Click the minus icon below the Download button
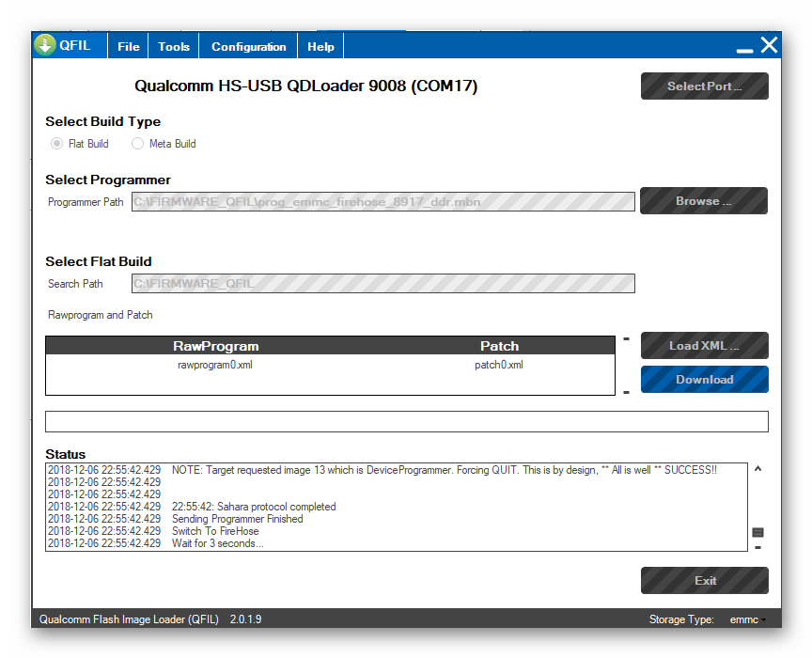This screenshot has width=812, height=658. pos(625,394)
